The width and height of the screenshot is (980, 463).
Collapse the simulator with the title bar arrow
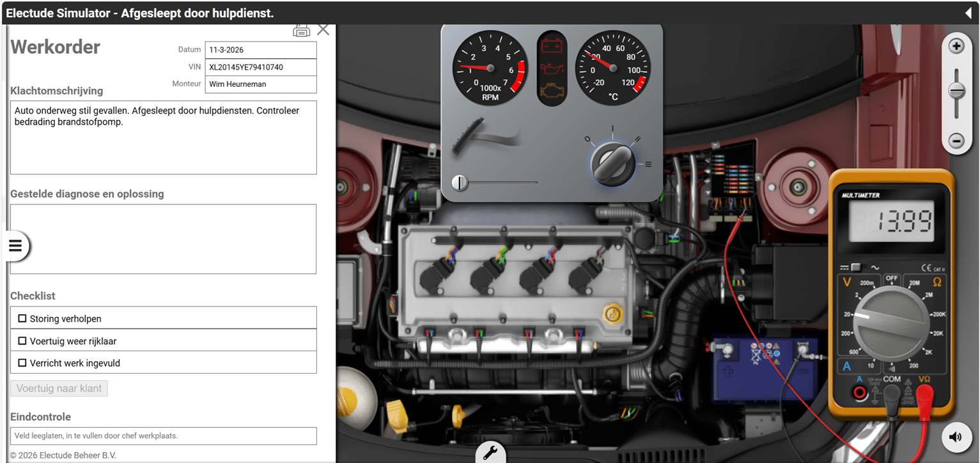tap(968, 13)
